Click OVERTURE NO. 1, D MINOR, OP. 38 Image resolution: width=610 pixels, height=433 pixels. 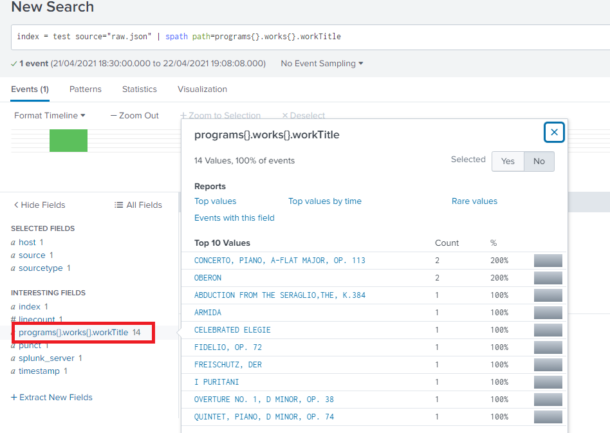click(x=264, y=399)
